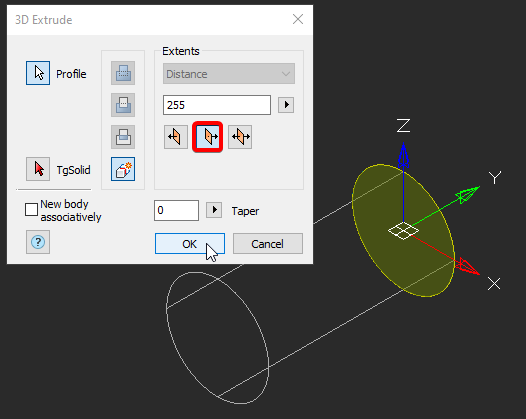This screenshot has height=419, width=526.
Task: Set extrude direction to the left-arrow option
Action: pos(176,137)
